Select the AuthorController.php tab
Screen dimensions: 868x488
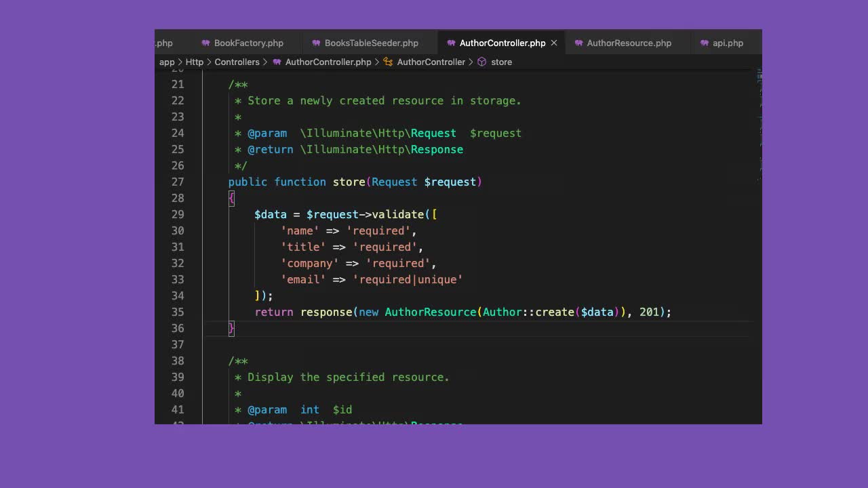point(502,43)
